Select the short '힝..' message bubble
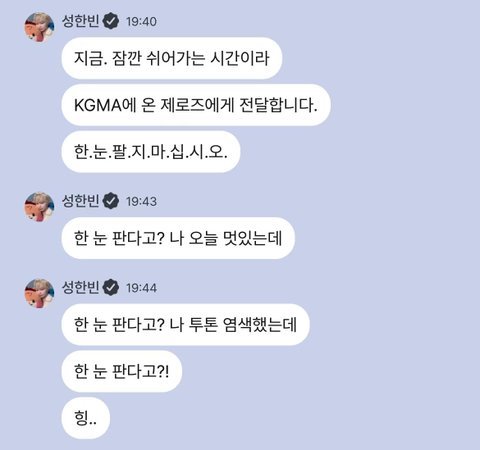This screenshot has width=480, height=450. tap(86, 418)
